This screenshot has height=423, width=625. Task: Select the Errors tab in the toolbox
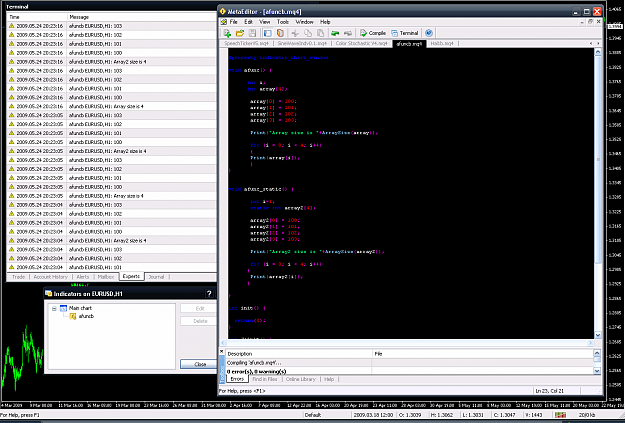[237, 379]
